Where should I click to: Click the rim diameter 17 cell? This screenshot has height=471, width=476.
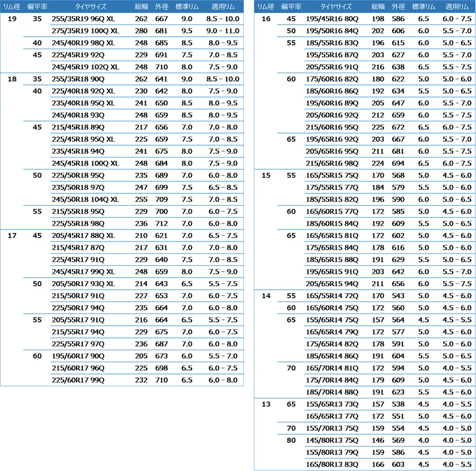click(12, 235)
